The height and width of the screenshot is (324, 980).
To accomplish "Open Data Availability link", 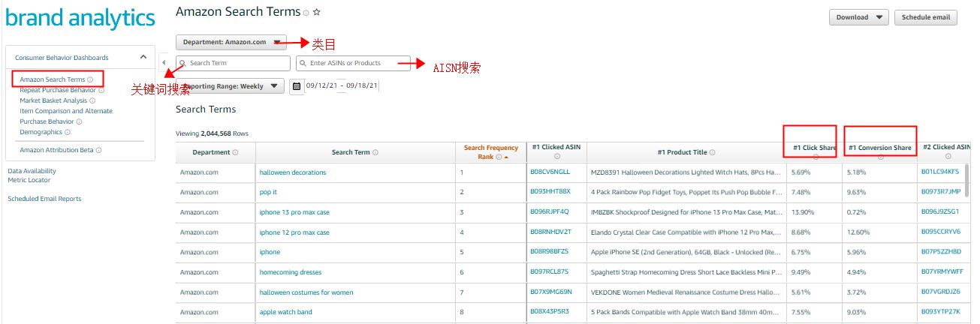I will [x=32, y=171].
